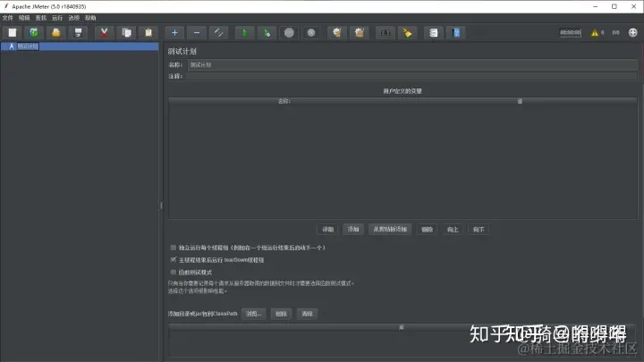Image resolution: width=644 pixels, height=362 pixels.
Task: Open Search with the binoculars icon
Action: click(386, 33)
